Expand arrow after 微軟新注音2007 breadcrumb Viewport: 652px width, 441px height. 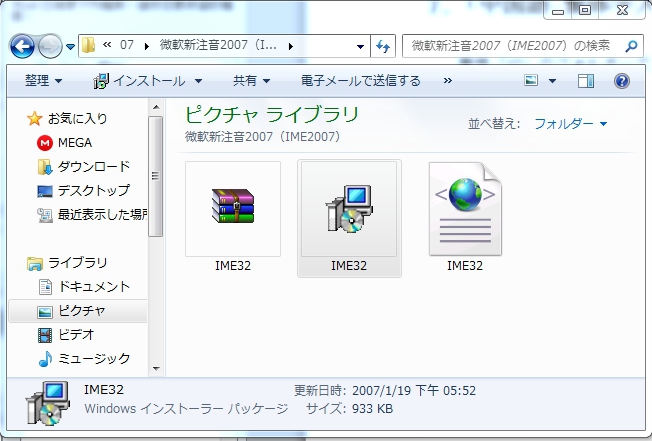click(x=291, y=46)
